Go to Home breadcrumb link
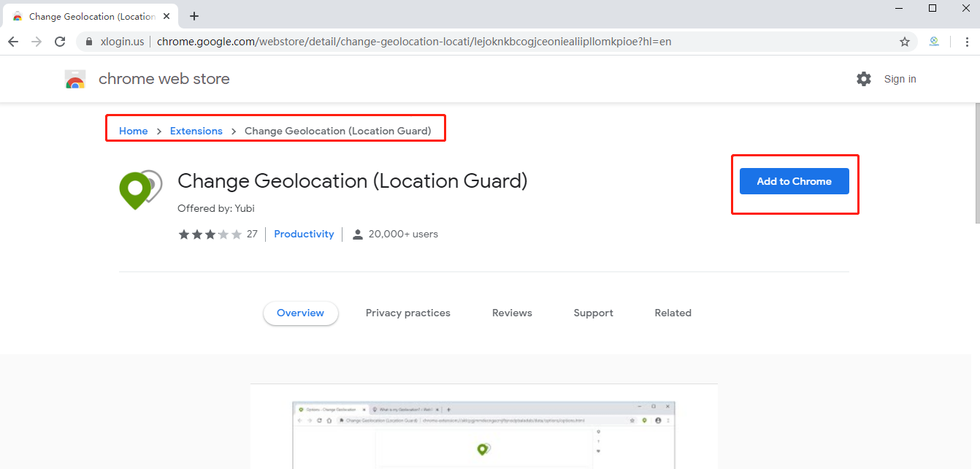980x469 pixels. pyautogui.click(x=134, y=131)
